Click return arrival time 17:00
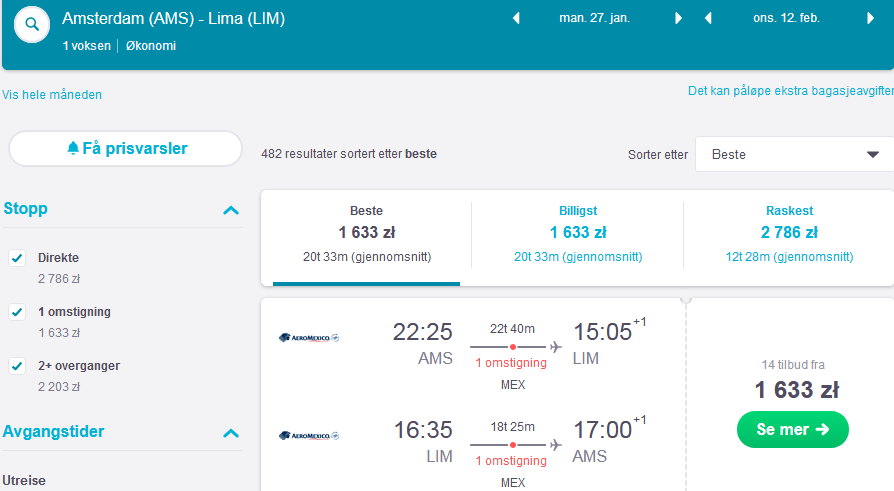The width and height of the screenshot is (894, 491). tap(603, 430)
